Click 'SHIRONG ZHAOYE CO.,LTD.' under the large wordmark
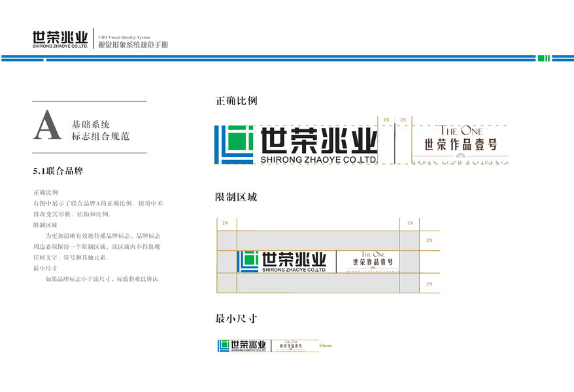The image size is (574, 392). coord(319,160)
